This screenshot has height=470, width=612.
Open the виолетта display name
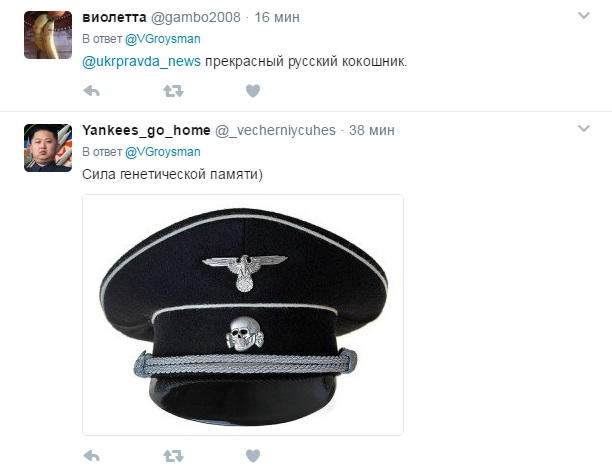pos(114,17)
